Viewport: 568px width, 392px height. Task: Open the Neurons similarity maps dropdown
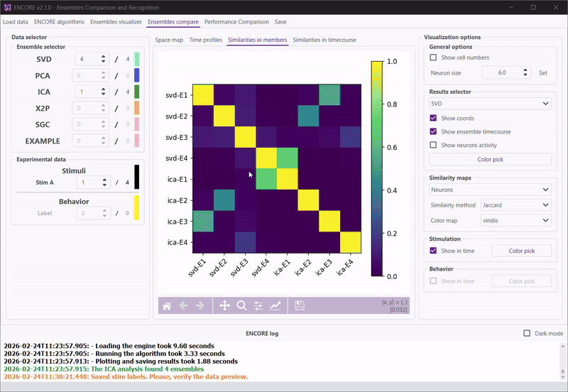pyautogui.click(x=490, y=190)
